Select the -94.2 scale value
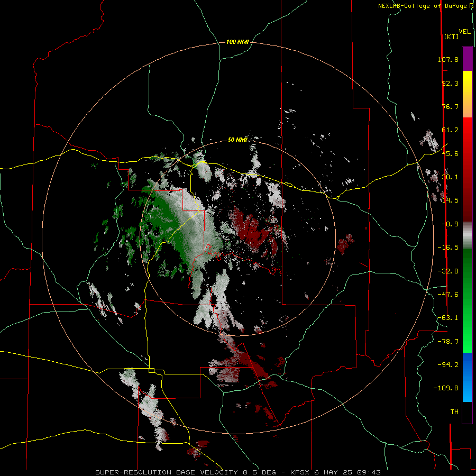 [448, 364]
